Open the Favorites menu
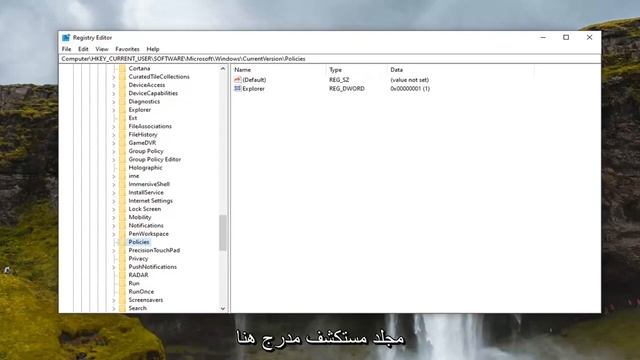 tap(127, 49)
